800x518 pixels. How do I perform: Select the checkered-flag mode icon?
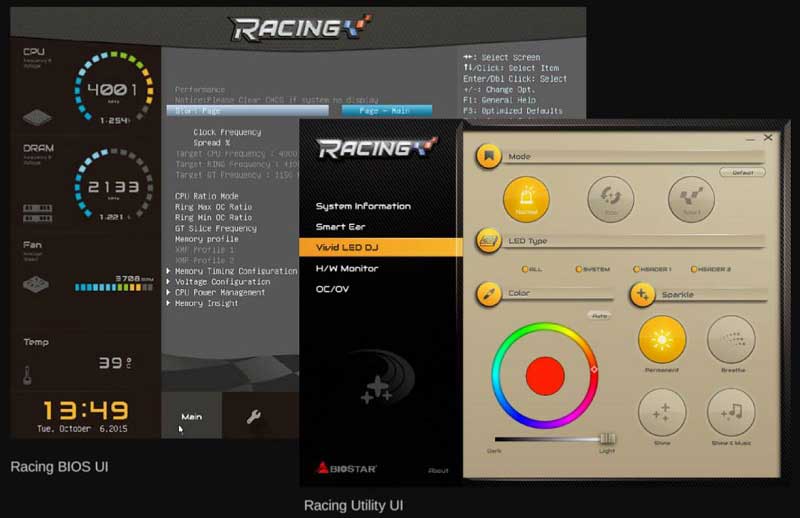[691, 199]
